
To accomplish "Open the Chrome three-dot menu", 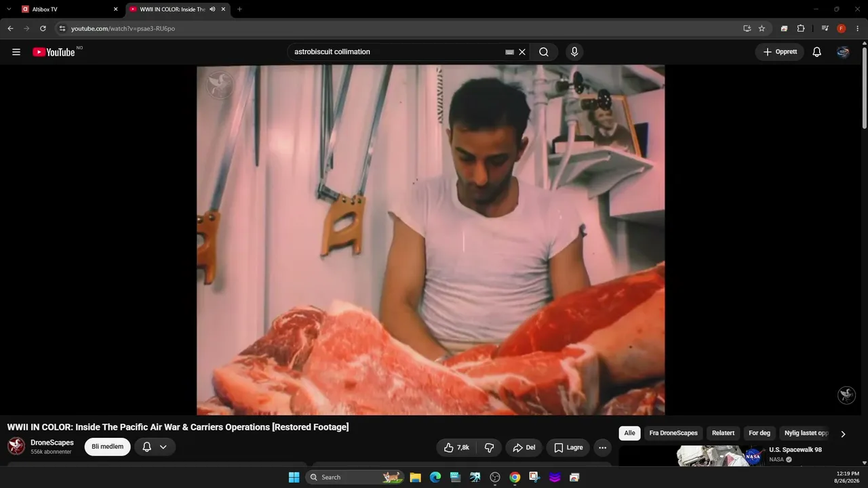I will click(x=857, y=28).
